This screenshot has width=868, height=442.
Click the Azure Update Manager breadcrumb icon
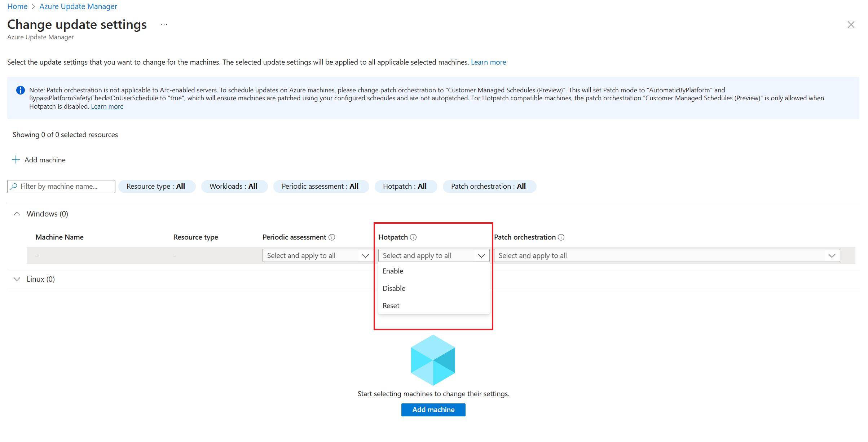click(x=77, y=6)
